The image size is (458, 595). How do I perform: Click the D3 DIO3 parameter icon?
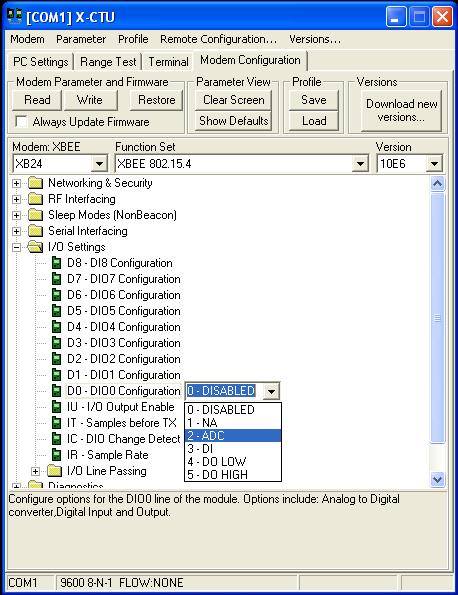(x=57, y=343)
